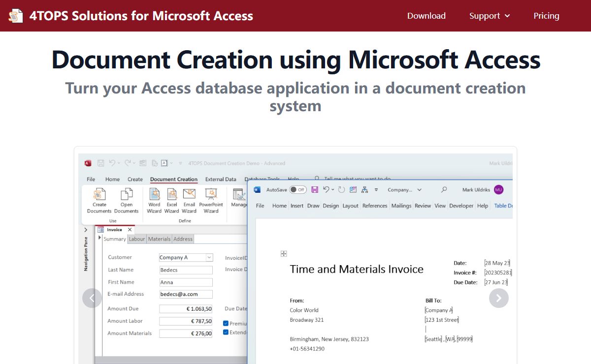Click the 'Time and Materials Invoice' title text
Viewport: 591px width, 364px height.
(x=357, y=269)
